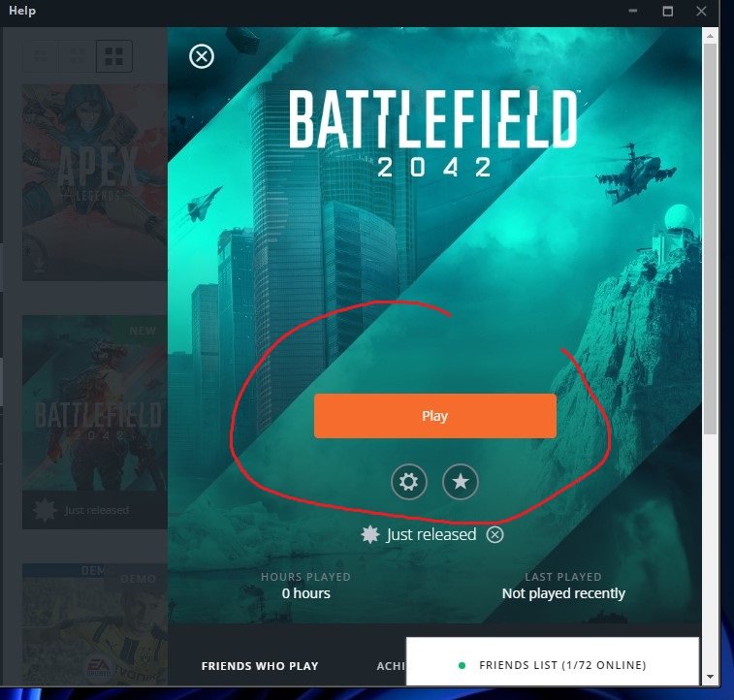Click the LAST PLAYED heading

pyautogui.click(x=563, y=577)
